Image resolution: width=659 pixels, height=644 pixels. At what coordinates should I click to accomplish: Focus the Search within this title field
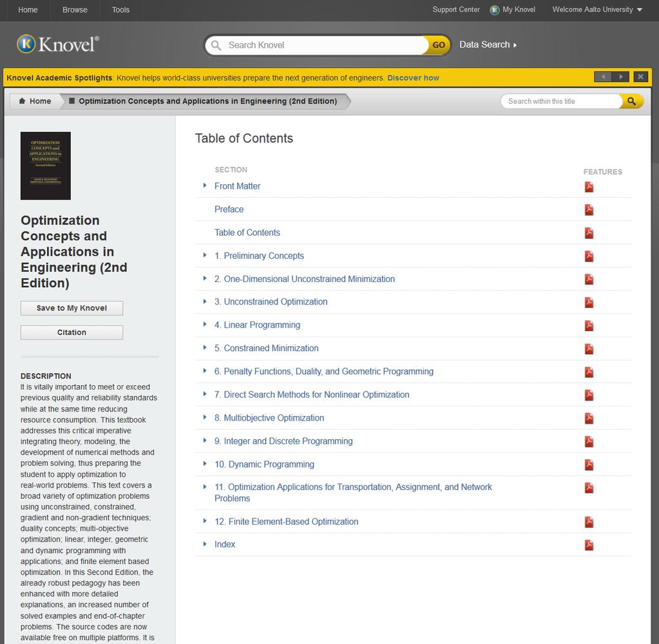pyautogui.click(x=562, y=101)
